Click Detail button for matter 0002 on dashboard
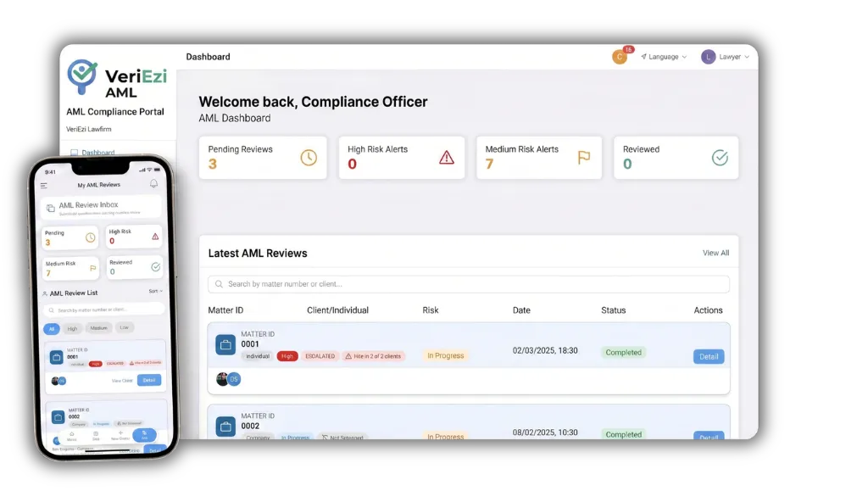Image resolution: width=868 pixels, height=491 pixels. point(709,436)
